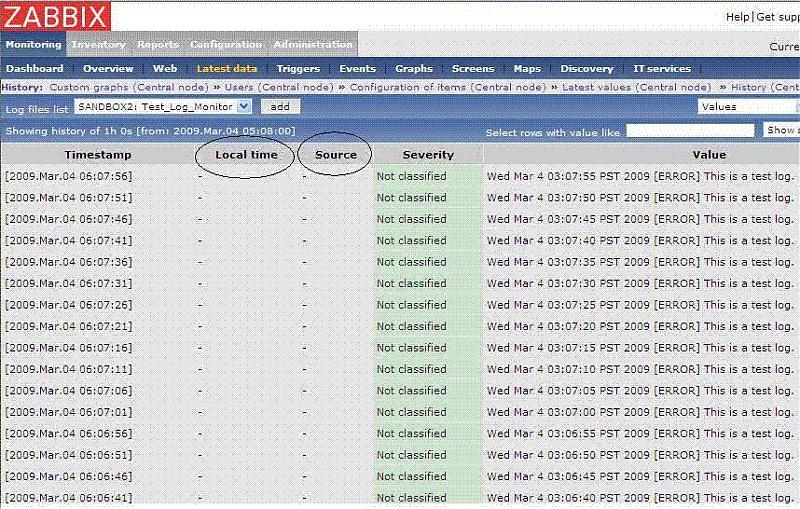Click the Source column header
Image resolution: width=800 pixels, height=509 pixels.
(336, 155)
